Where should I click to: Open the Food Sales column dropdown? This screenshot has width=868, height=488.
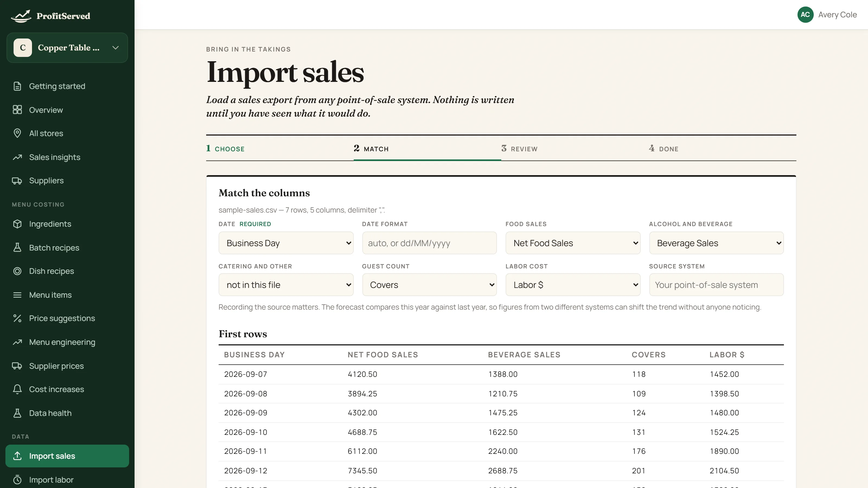[x=573, y=243]
